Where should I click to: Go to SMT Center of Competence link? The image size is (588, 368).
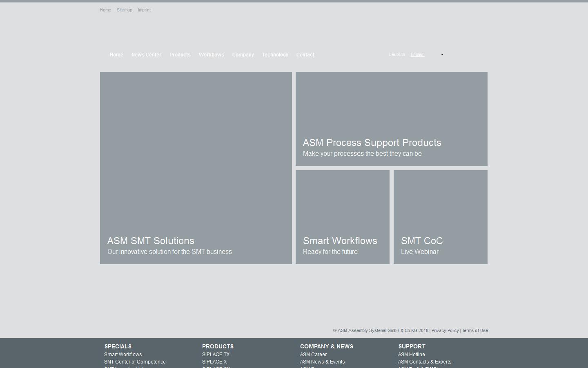pos(135,362)
